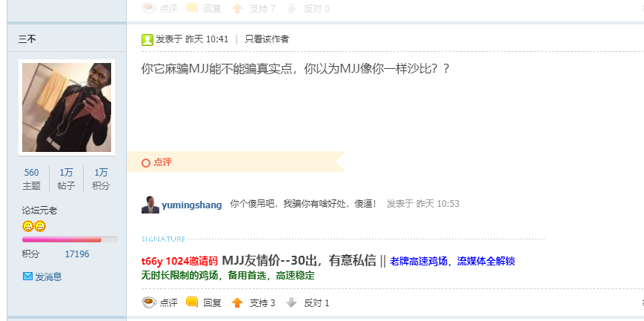This screenshot has height=321, width=644.
Task: Upvote the post with the 支持 3 arrow
Action: click(x=237, y=303)
